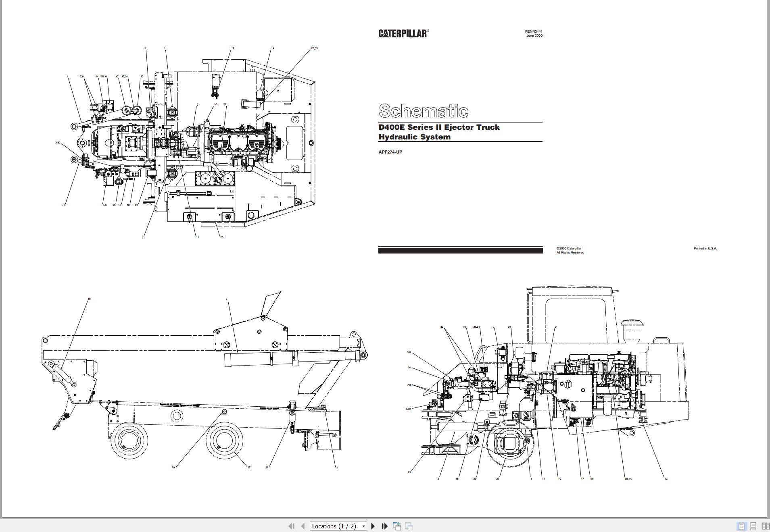Click the 'Hydraulic System' subtitle
This screenshot has height=532, width=770.
(414, 137)
